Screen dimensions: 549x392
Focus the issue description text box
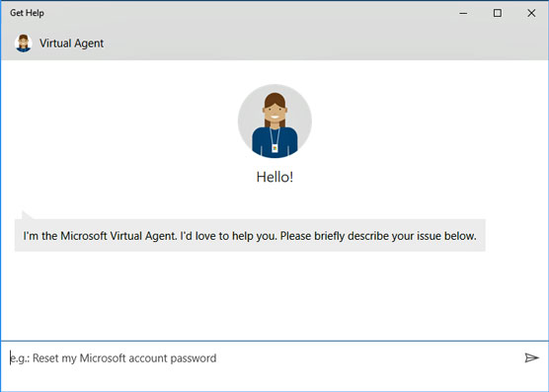[263, 358]
